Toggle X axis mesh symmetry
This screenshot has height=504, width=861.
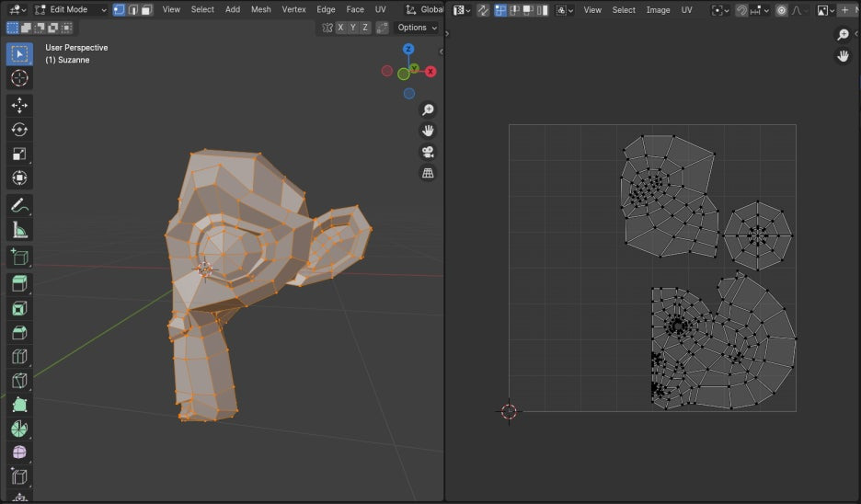pos(341,28)
